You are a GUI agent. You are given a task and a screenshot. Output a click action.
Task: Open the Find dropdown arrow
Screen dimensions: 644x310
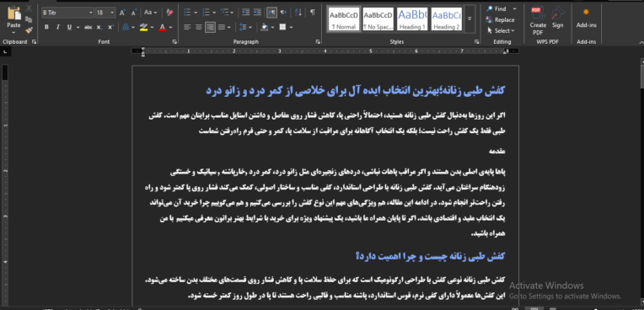tap(515, 8)
